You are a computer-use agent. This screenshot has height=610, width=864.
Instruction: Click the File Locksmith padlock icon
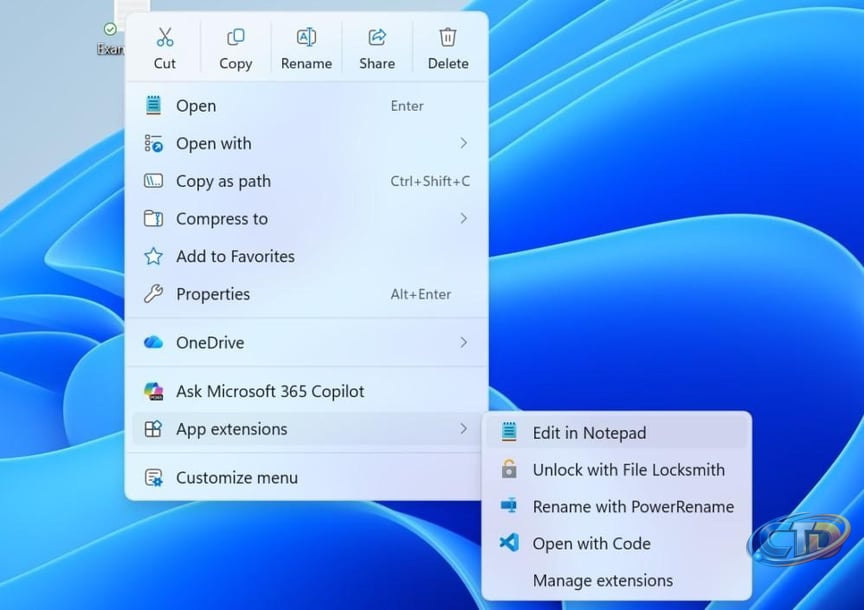(509, 469)
